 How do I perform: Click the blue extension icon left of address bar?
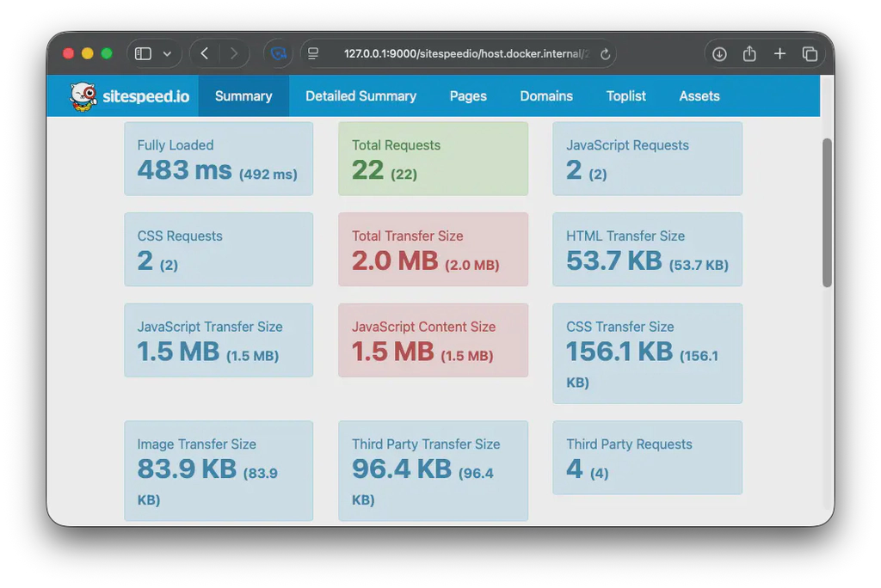tap(278, 52)
